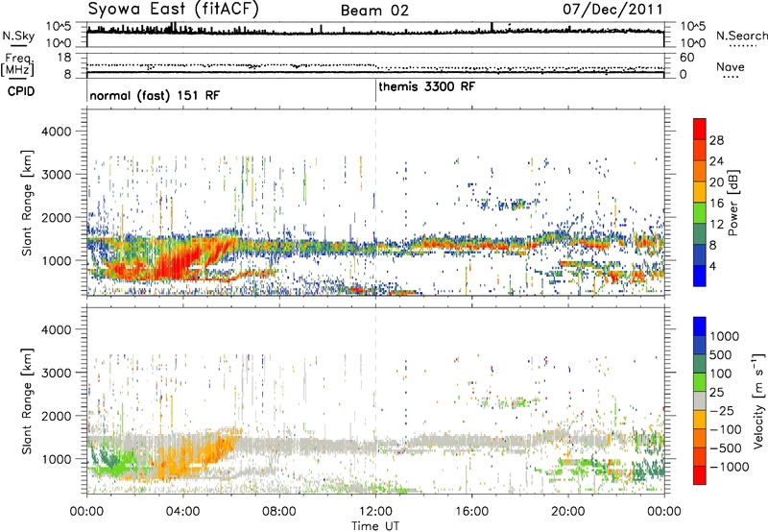
Task: Click the '3000' tick on velocity panel axis
Action: click(56, 373)
